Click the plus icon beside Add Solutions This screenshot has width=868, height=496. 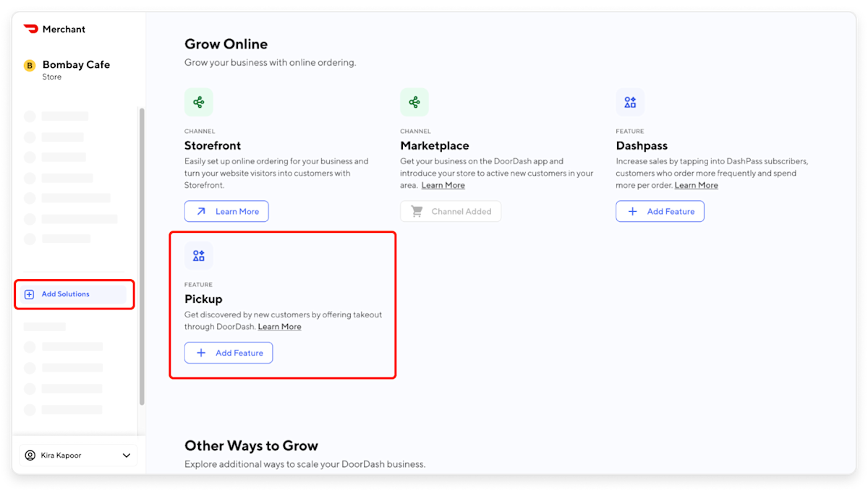click(30, 294)
